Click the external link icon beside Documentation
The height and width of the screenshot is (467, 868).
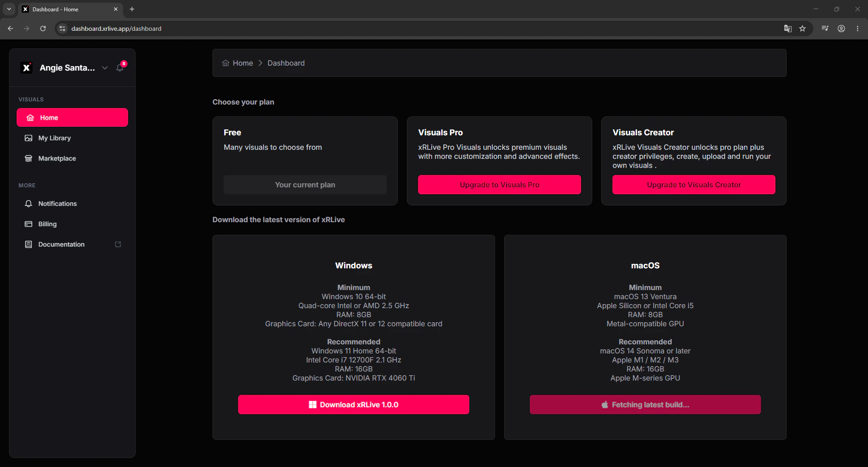point(118,244)
